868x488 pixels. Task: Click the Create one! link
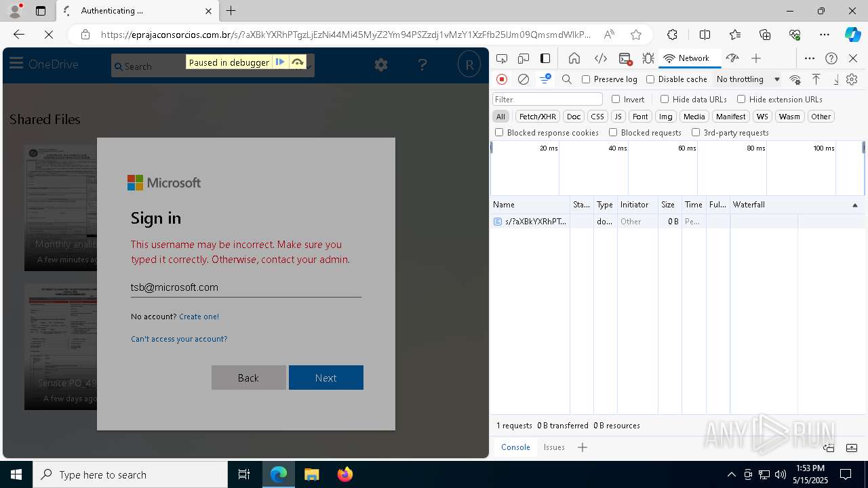point(199,317)
